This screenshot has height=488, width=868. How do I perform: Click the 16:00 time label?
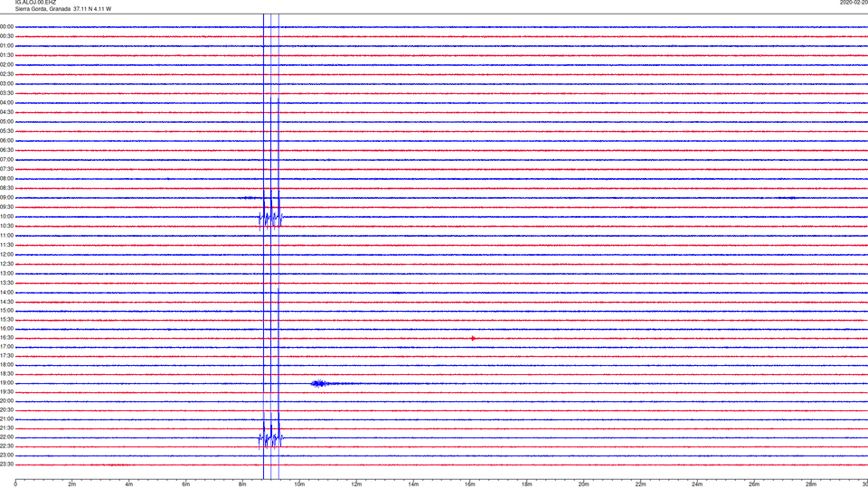point(6,329)
